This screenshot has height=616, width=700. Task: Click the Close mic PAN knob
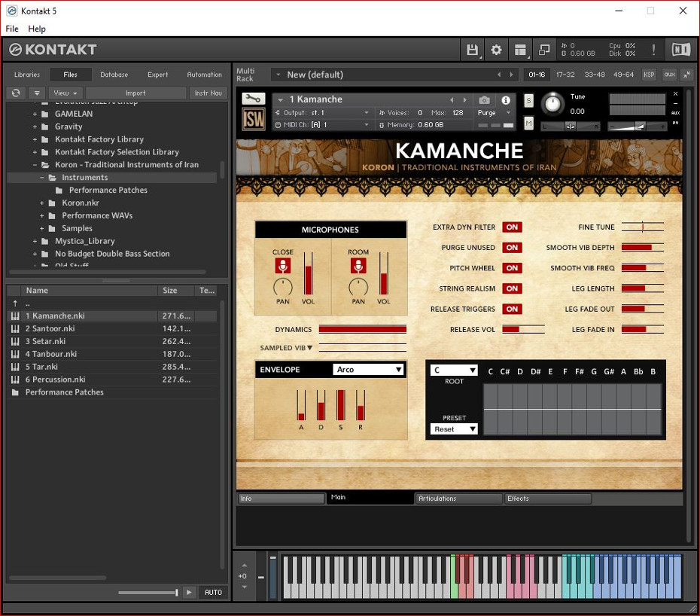(282, 287)
